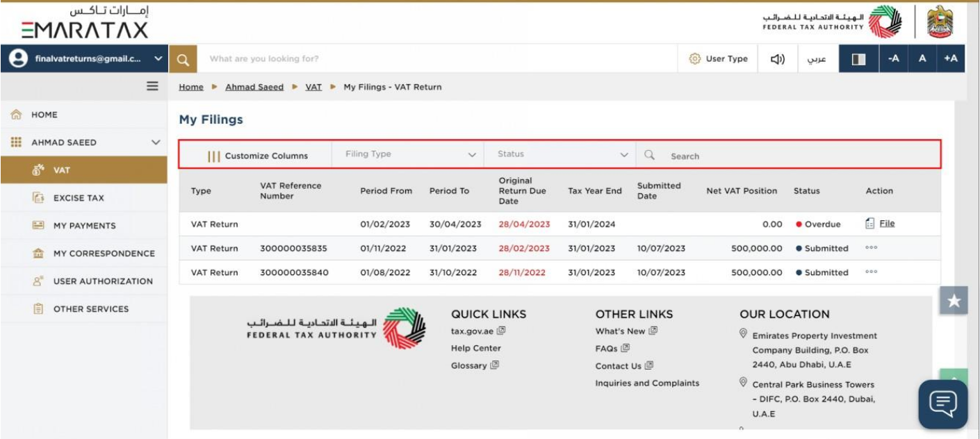980x439 pixels.
Task: Click the Home breadcrumb link
Action: click(191, 87)
